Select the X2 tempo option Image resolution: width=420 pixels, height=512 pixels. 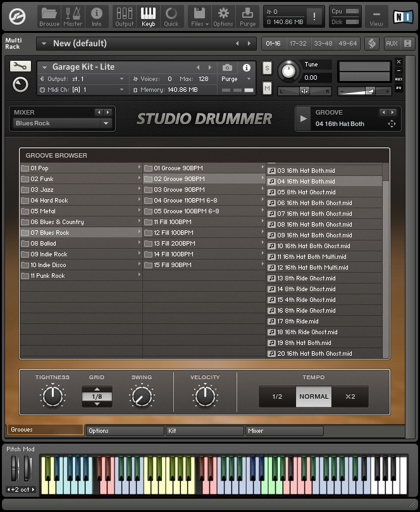click(350, 396)
